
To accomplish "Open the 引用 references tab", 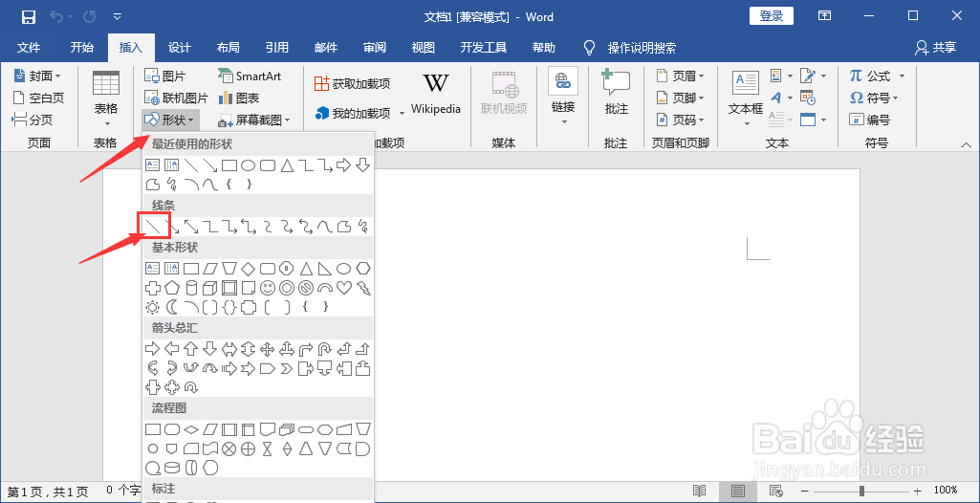I will pyautogui.click(x=277, y=48).
